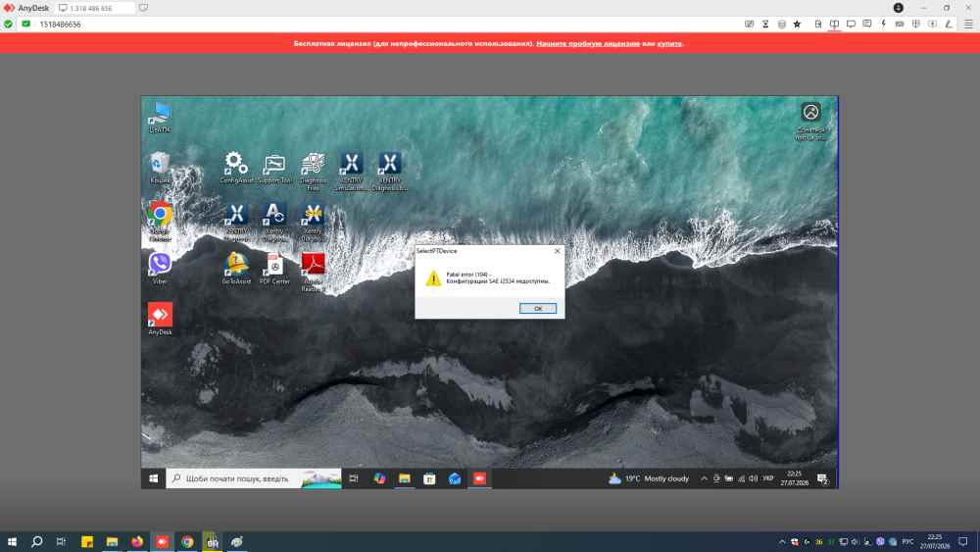This screenshot has height=552, width=980.
Task: Open the Actions lightning bolt menu
Action: click(883, 24)
